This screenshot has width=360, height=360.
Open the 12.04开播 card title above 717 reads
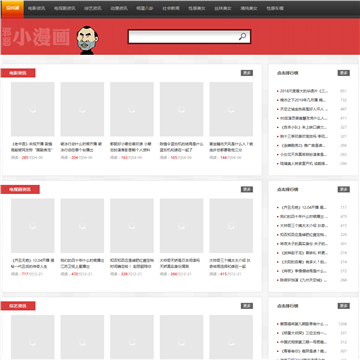32,263
